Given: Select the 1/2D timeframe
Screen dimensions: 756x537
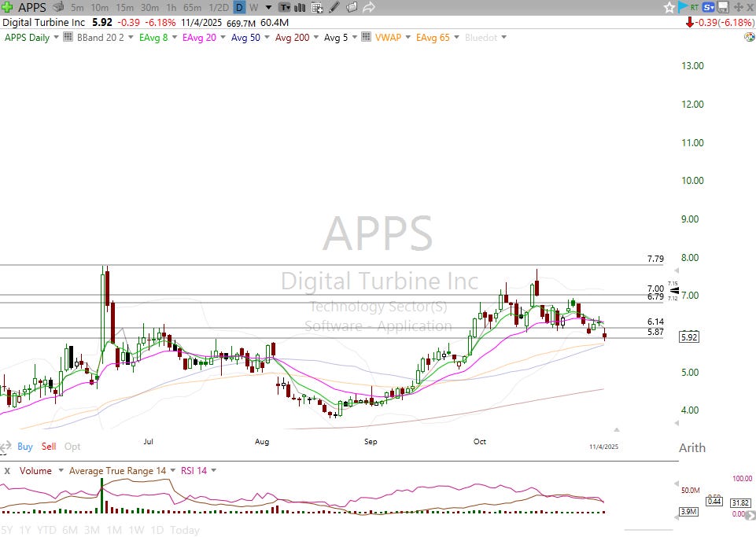Looking at the screenshot, I should [x=219, y=8].
